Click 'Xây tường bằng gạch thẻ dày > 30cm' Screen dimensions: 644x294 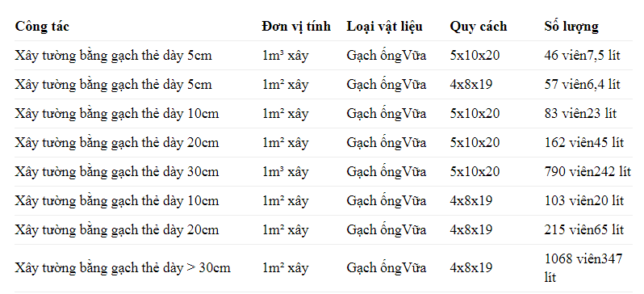(123, 268)
